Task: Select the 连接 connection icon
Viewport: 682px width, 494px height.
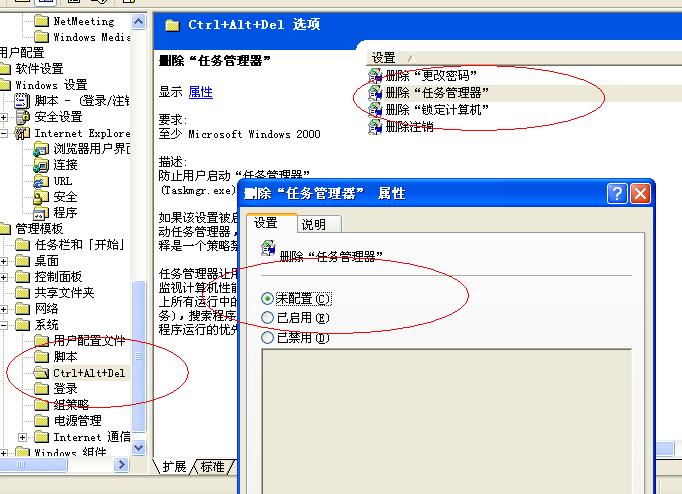Action: [41, 165]
